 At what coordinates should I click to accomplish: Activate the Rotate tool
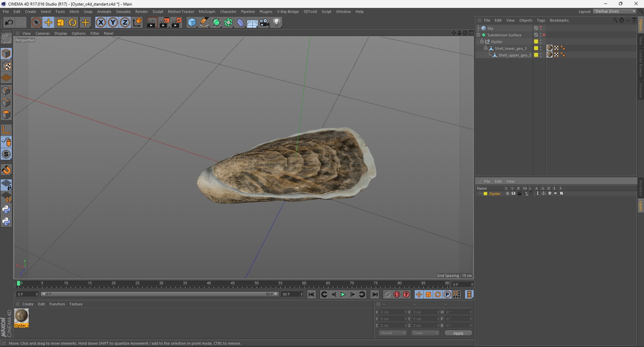point(73,22)
